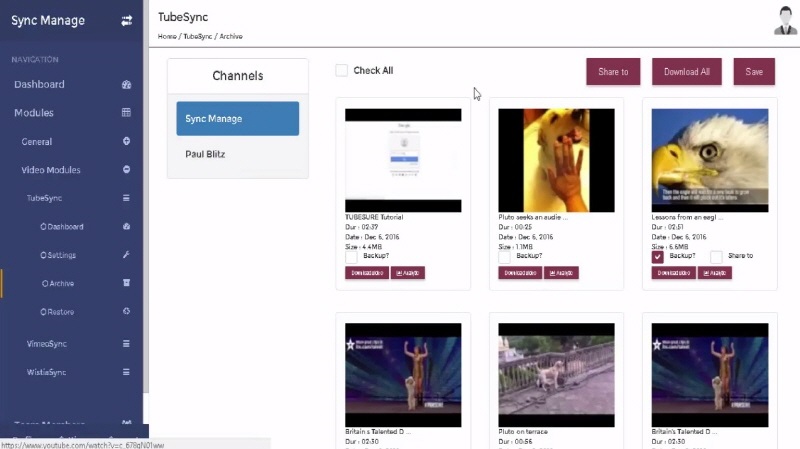The height and width of the screenshot is (449, 800).
Task: Click the Archive box icon
Action: [127, 283]
